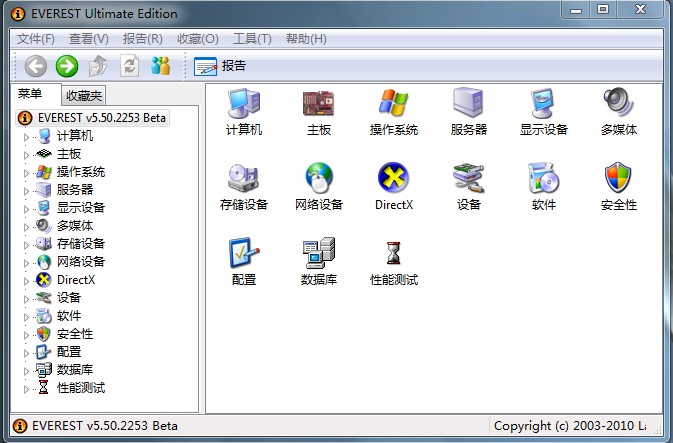Viewport: 673px width, 443px height.
Task: Select 安全性 in the left tree
Action: click(x=75, y=334)
